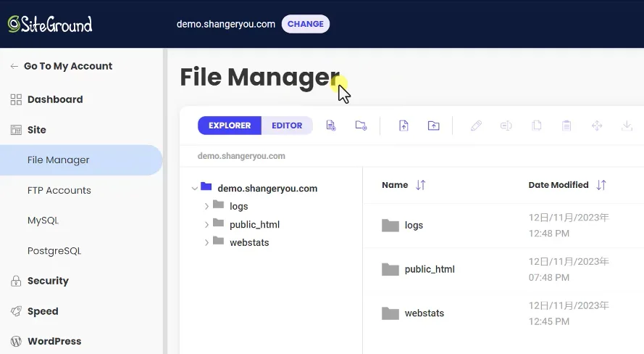Click the Folder Upload icon
This screenshot has height=354, width=644.
click(x=434, y=125)
